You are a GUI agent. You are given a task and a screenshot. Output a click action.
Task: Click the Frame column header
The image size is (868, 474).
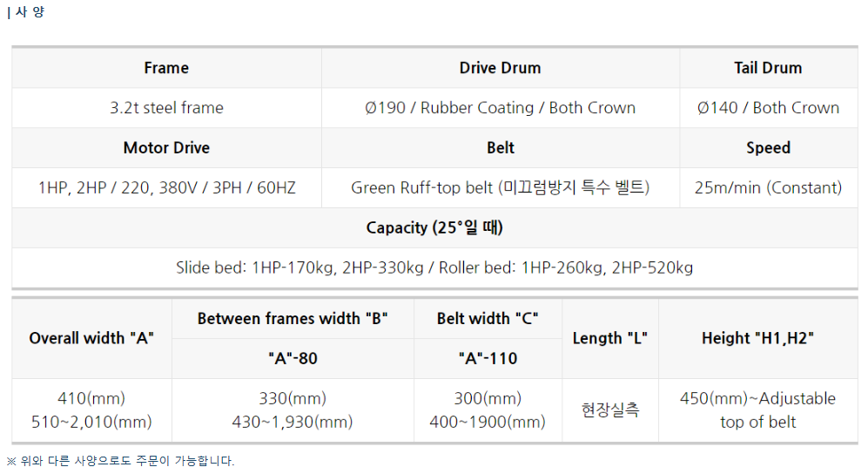pyautogui.click(x=166, y=68)
